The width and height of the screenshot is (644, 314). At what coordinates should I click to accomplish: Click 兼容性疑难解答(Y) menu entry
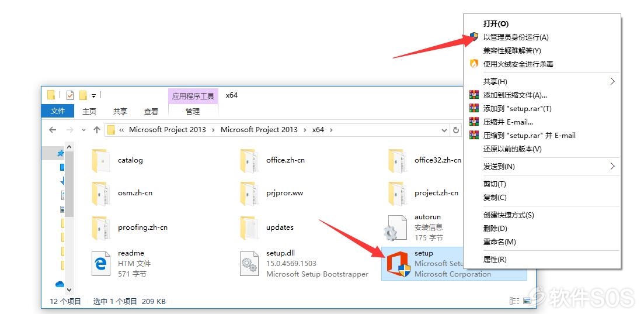coord(542,51)
